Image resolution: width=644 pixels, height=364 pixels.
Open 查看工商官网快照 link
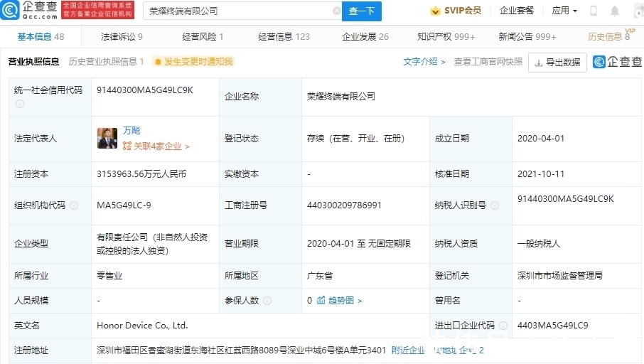488,62
